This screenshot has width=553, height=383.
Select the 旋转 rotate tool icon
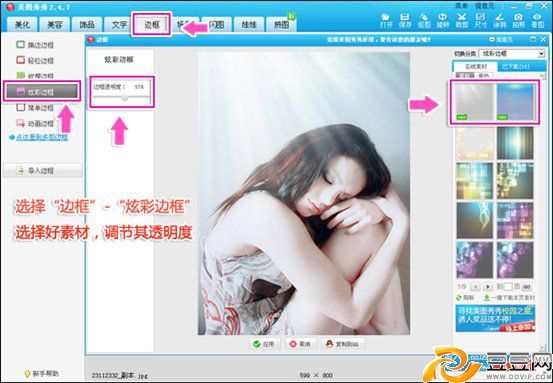click(443, 20)
